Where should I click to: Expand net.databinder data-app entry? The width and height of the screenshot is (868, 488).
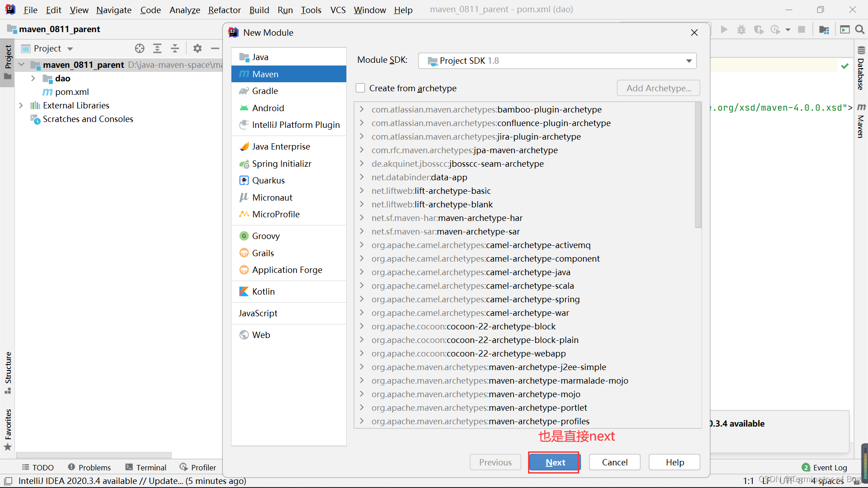click(362, 177)
